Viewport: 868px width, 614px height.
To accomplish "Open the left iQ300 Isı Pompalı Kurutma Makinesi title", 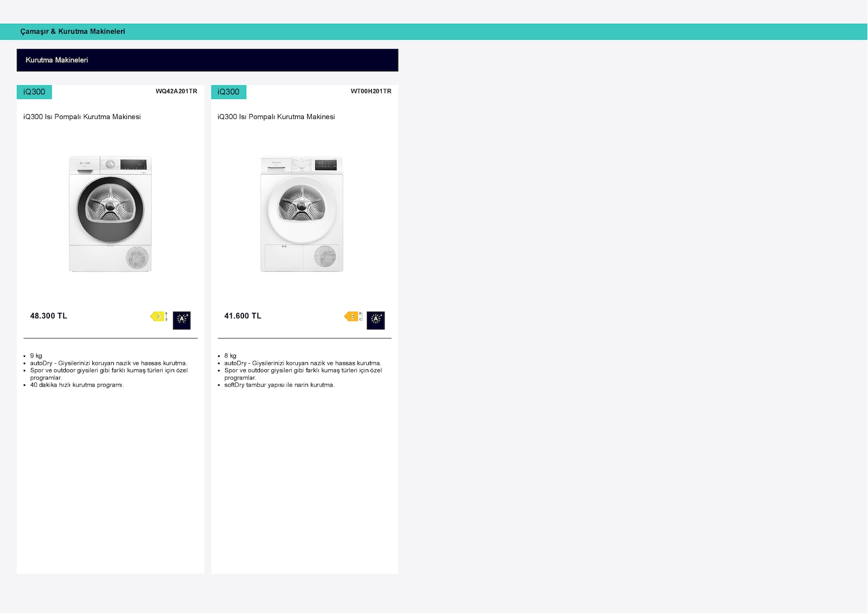I will 82,117.
